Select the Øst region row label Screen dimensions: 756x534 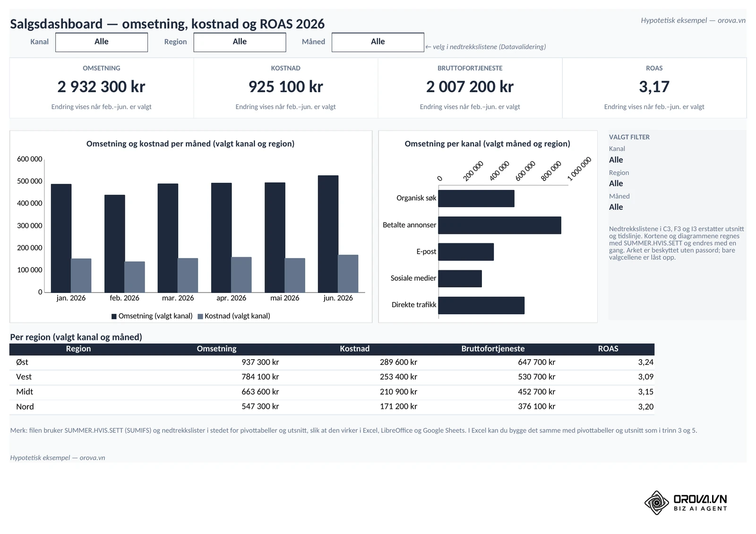click(22, 362)
